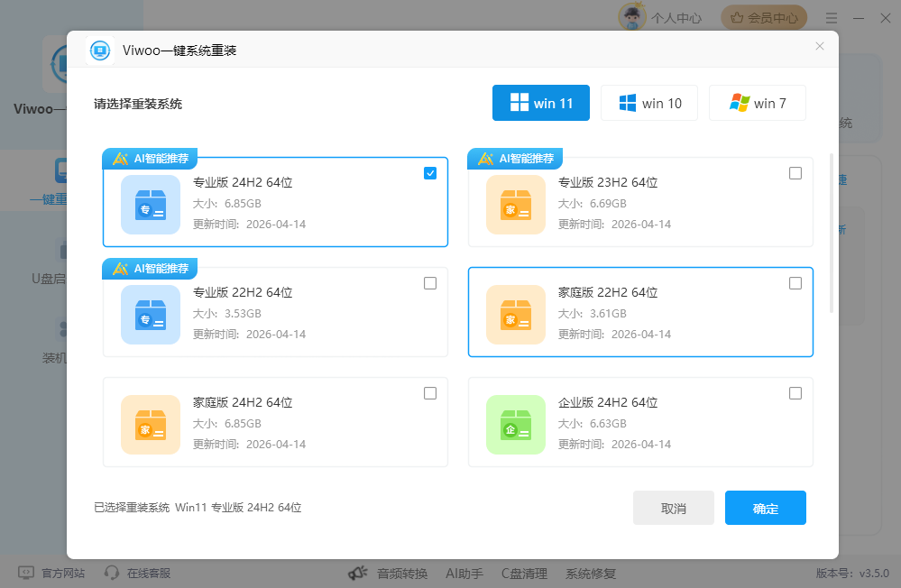Check the 专业版 23H2 64位 checkbox
Image resolution: width=901 pixels, height=588 pixels.
click(795, 173)
